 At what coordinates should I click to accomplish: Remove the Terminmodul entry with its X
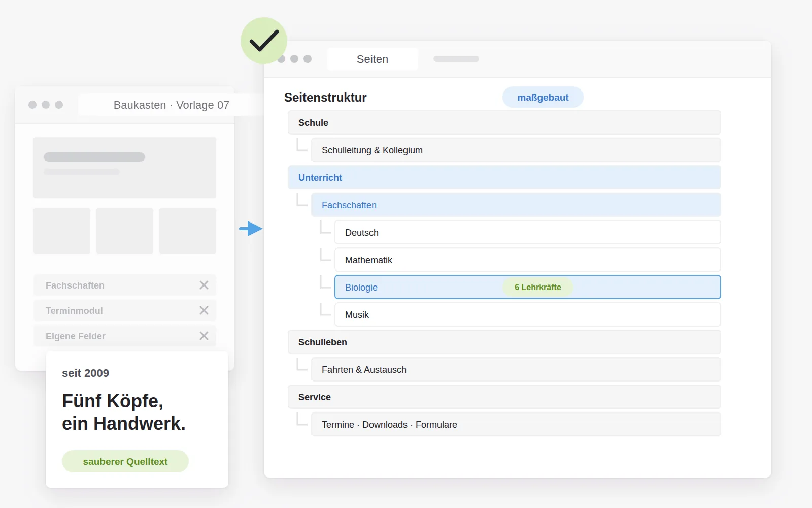click(204, 310)
